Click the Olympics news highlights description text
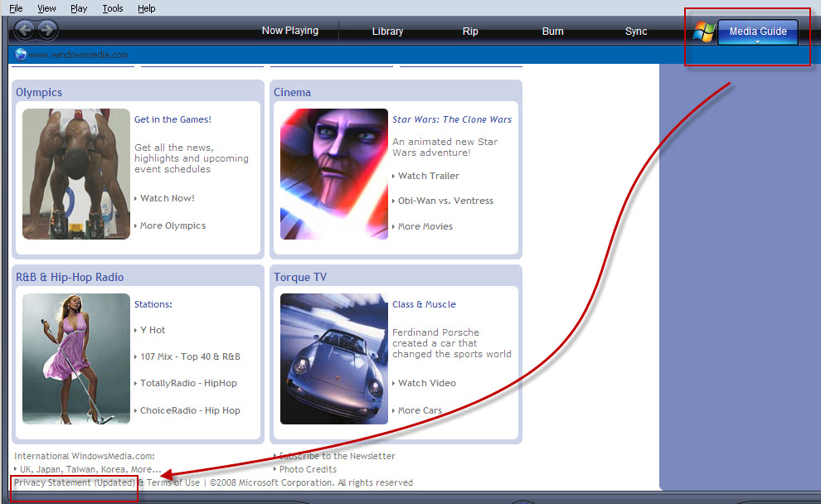821x504 pixels. 191,158
